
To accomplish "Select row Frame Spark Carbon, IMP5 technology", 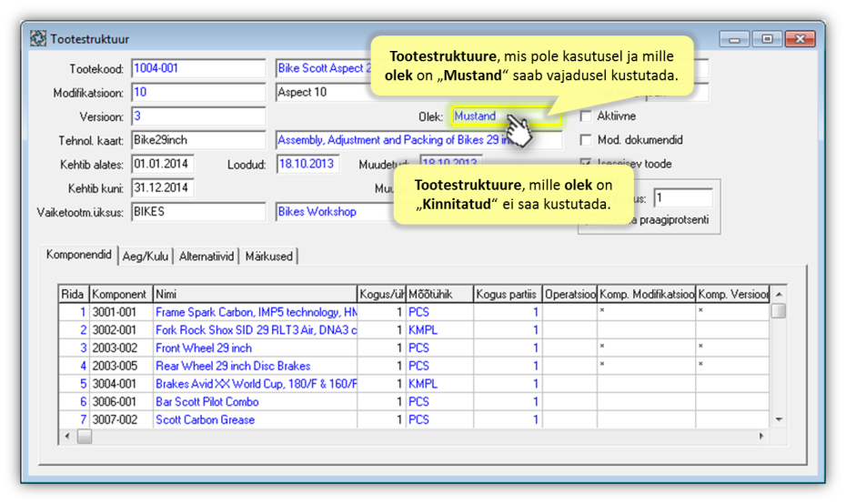I will 414,312.
